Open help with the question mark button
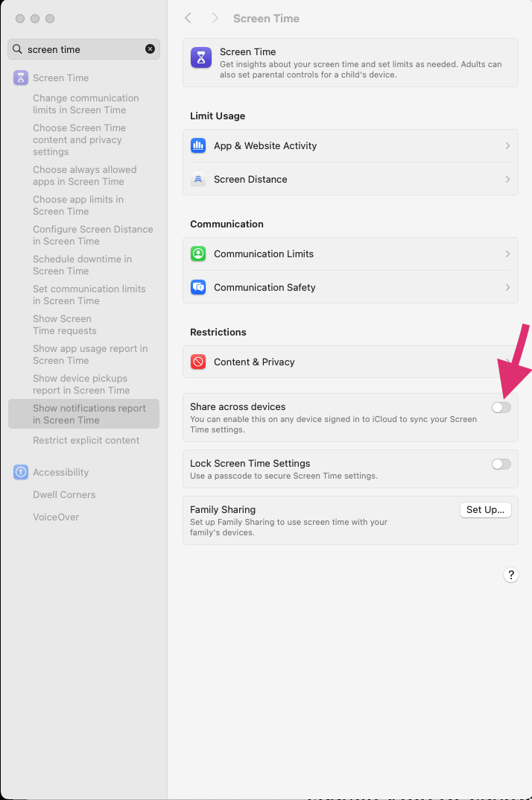The height and width of the screenshot is (800, 532). coord(510,575)
